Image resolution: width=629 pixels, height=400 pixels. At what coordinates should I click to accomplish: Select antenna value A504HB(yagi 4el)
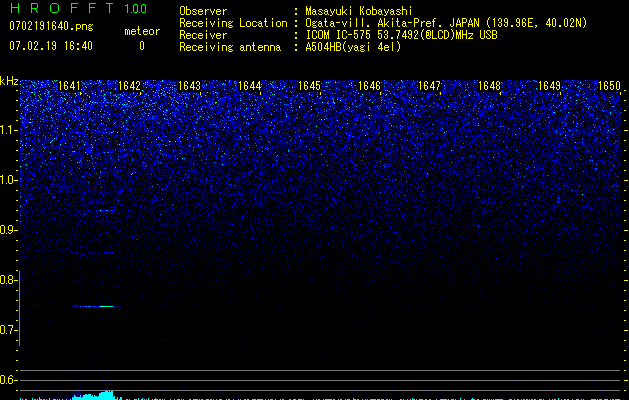pos(353,47)
